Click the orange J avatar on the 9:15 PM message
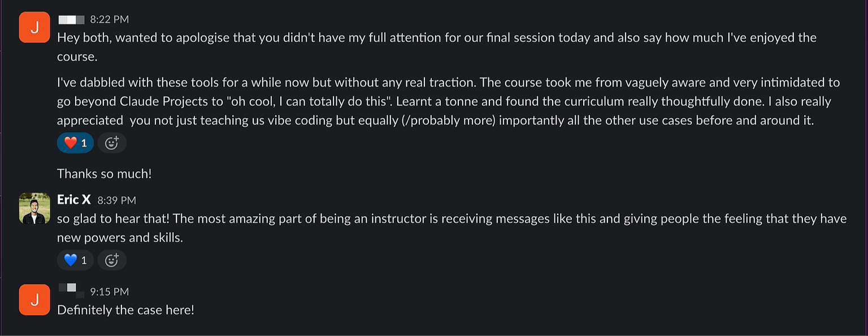 click(34, 300)
